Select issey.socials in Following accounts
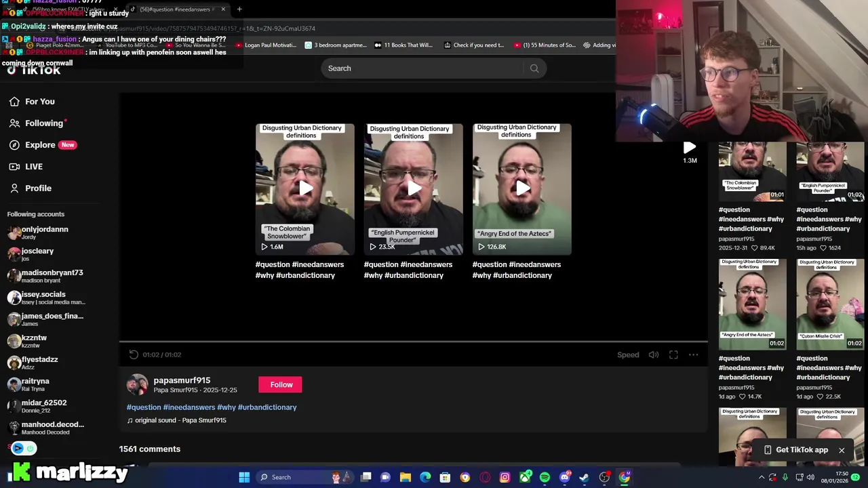The image size is (868, 488). tap(46, 298)
